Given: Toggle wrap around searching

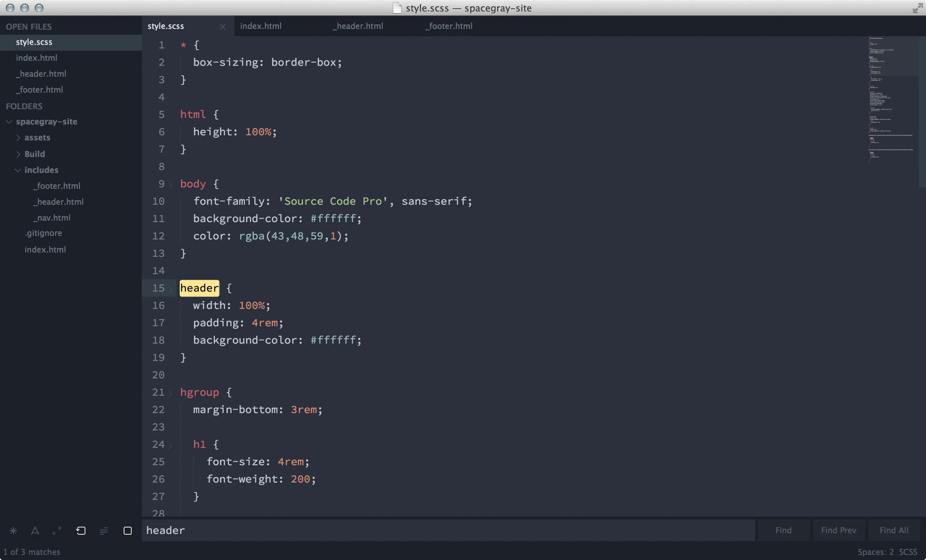Looking at the screenshot, I should point(81,531).
